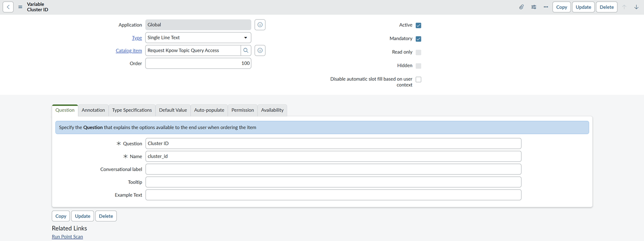Open the Auto-populate tab
Viewport: 644px width, 241px height.
click(x=209, y=110)
